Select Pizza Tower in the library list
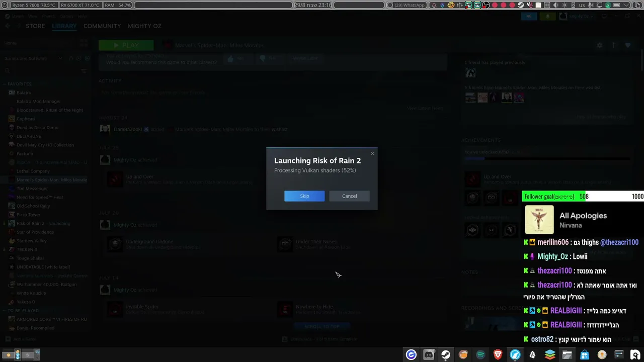The height and width of the screenshot is (362, 644). (28, 215)
